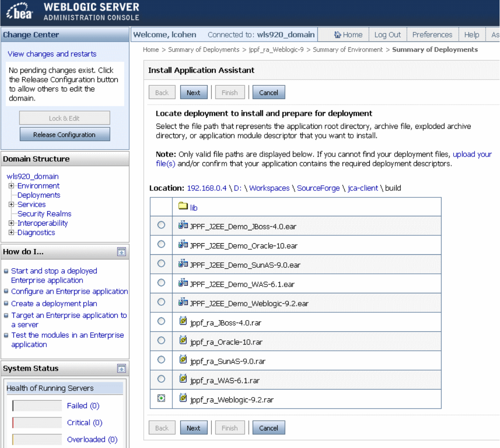This screenshot has width=500, height=448.
Task: Click bullet icon beside Create a deployment plan
Action: pos(6,303)
